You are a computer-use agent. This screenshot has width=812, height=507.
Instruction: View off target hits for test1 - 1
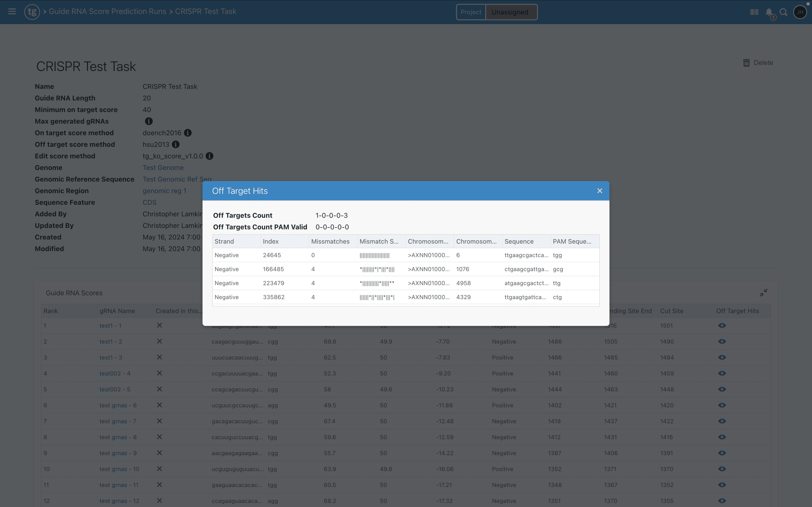[722, 325]
